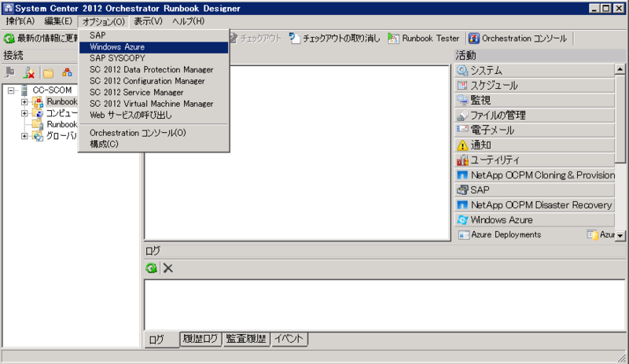Choose SC 2012 Configuration Manager
This screenshot has height=364, width=629.
pos(153,81)
